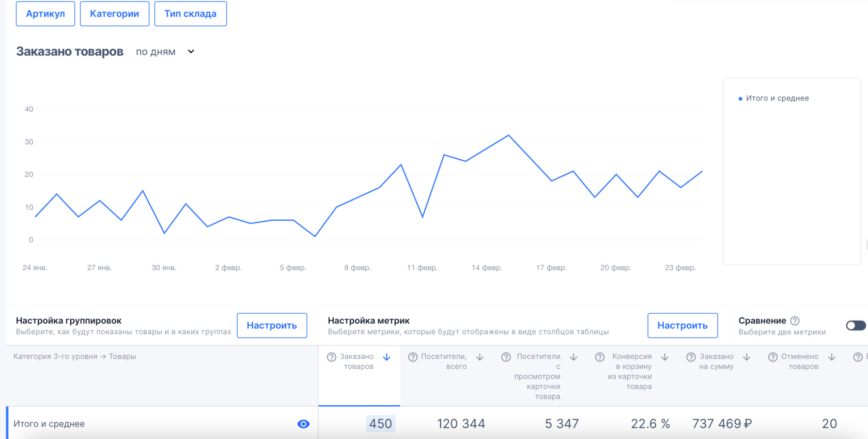
Task: Toggle eye icon for Итого и среднее row
Action: 303,424
